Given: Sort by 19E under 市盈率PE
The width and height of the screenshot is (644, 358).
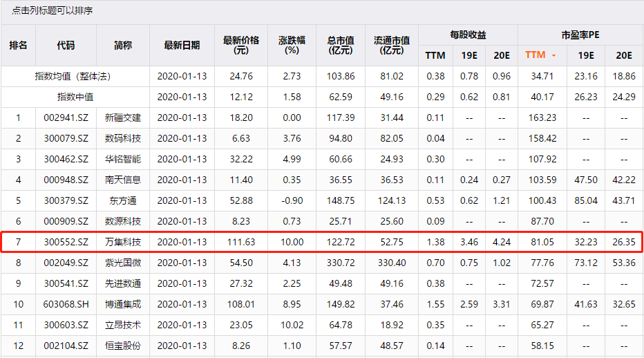Looking at the screenshot, I should click(586, 55).
